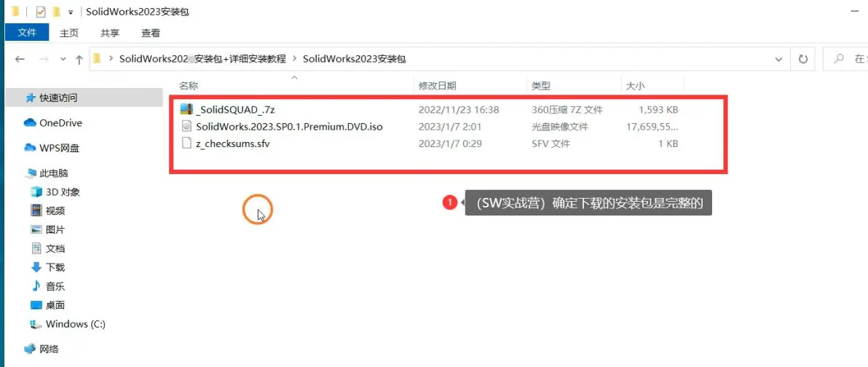
Task: Click the Back navigation arrow
Action: [x=20, y=59]
